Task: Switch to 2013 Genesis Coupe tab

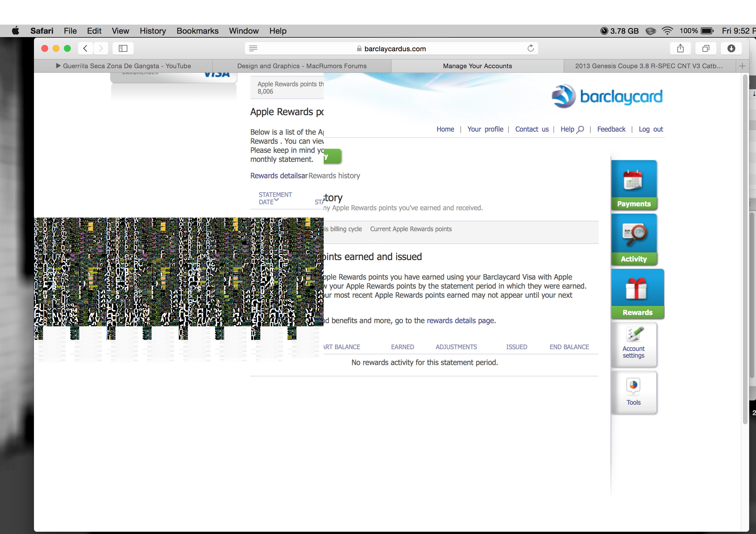Action: 648,66
